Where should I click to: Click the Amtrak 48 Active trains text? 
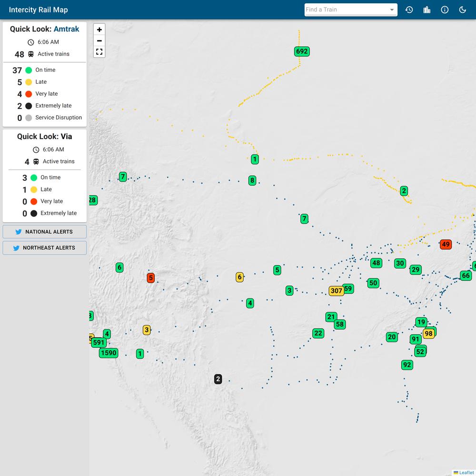pos(42,54)
